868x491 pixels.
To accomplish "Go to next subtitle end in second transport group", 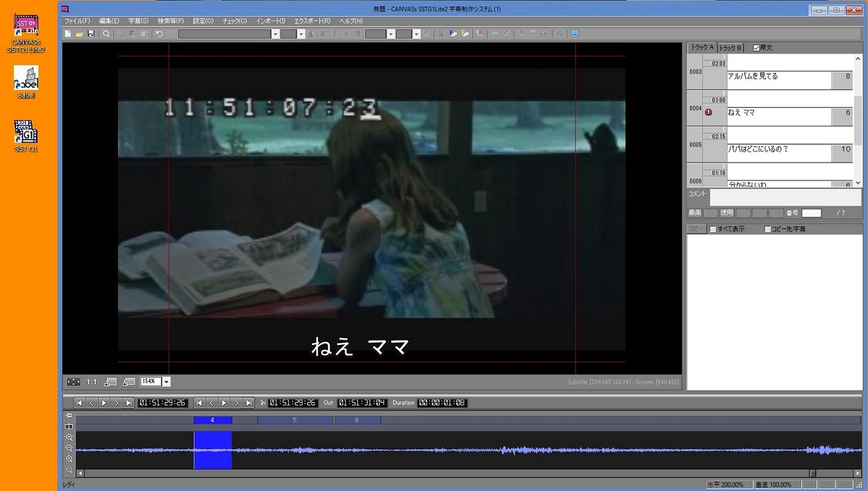I will point(249,403).
